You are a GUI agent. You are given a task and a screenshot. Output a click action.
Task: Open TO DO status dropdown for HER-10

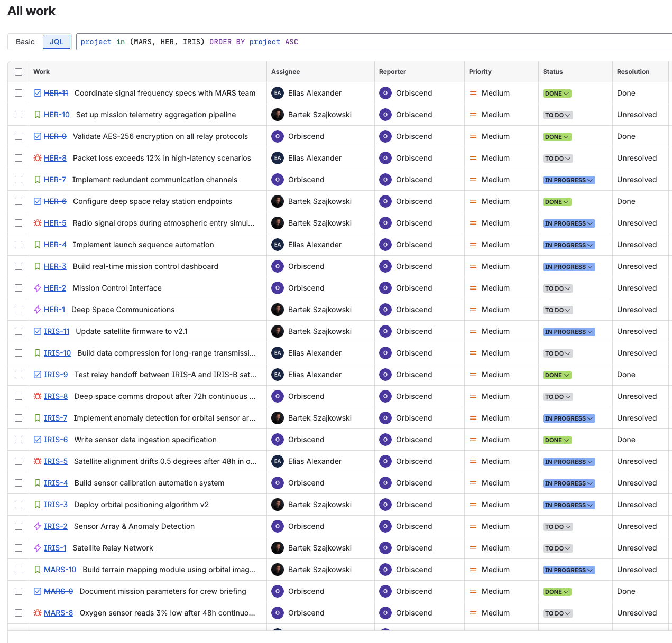click(x=558, y=115)
